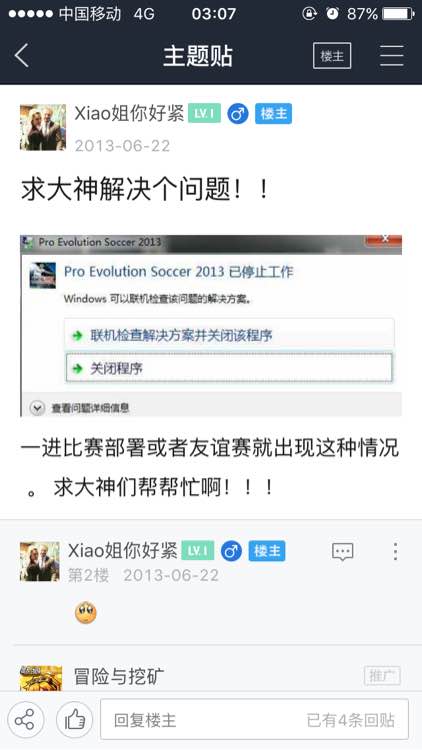Open the original poster's avatar in the main post

pyautogui.click(x=43, y=127)
